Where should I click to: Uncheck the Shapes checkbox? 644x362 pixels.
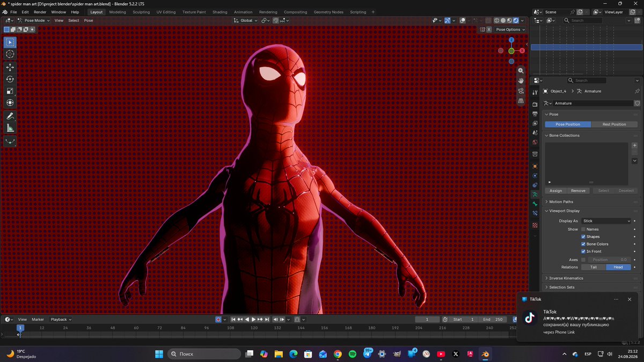tap(583, 237)
